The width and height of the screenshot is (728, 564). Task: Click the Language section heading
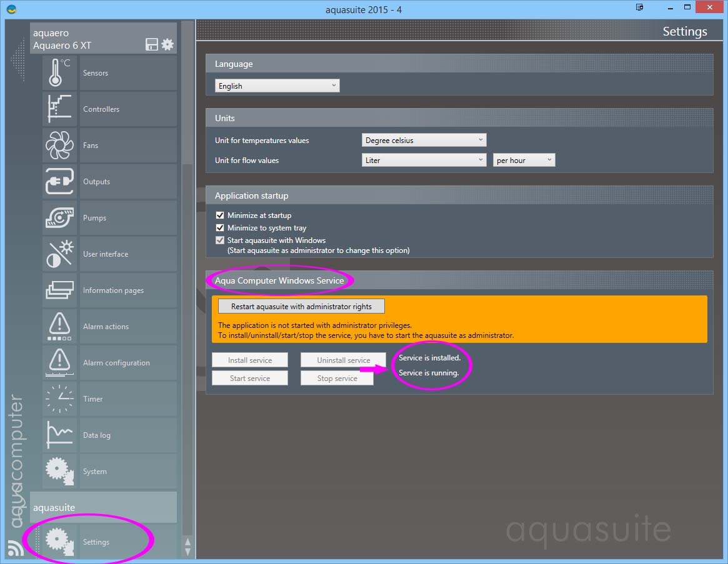point(234,64)
